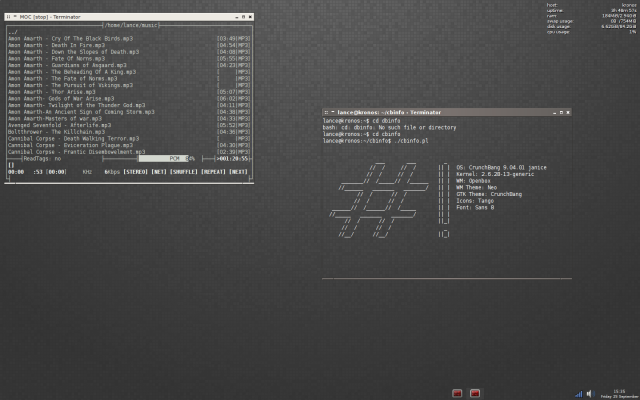640x400 pixels.
Task: Close the MOC [stop] Terminator window
Action: [x=250, y=17]
